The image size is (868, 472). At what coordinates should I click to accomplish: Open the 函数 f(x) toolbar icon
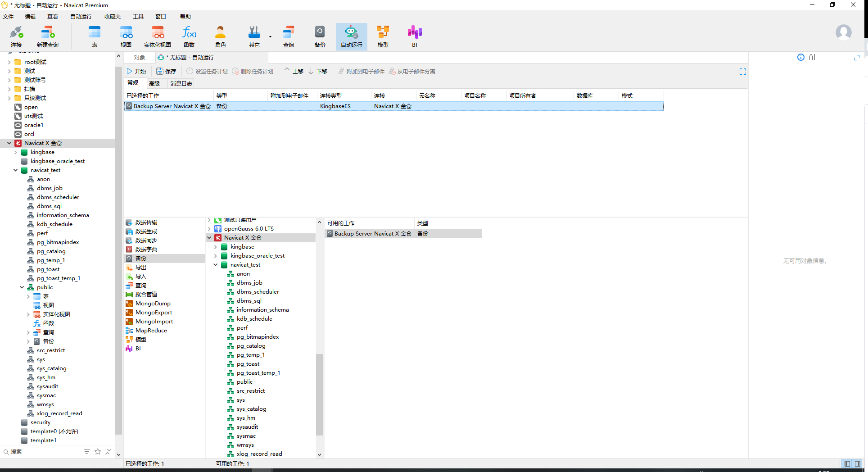[189, 36]
